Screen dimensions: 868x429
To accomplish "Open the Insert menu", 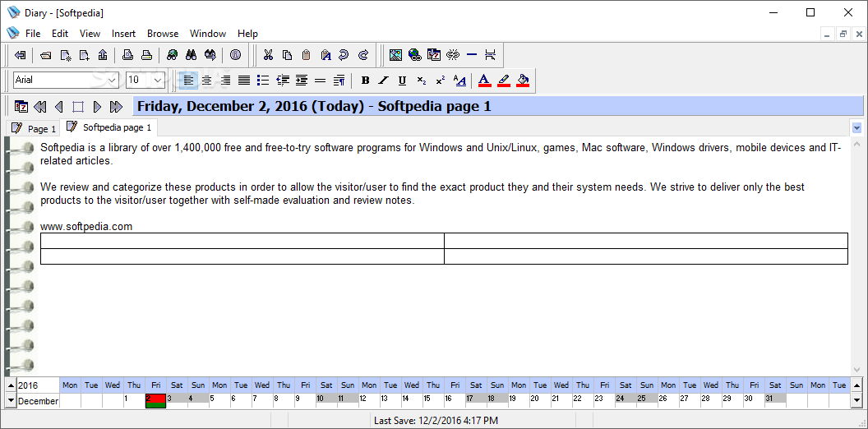I will pos(123,33).
